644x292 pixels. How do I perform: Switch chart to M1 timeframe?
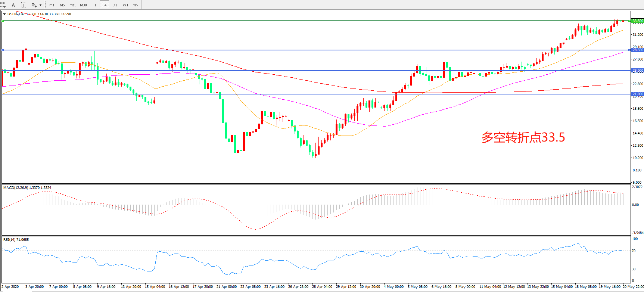(x=52, y=5)
